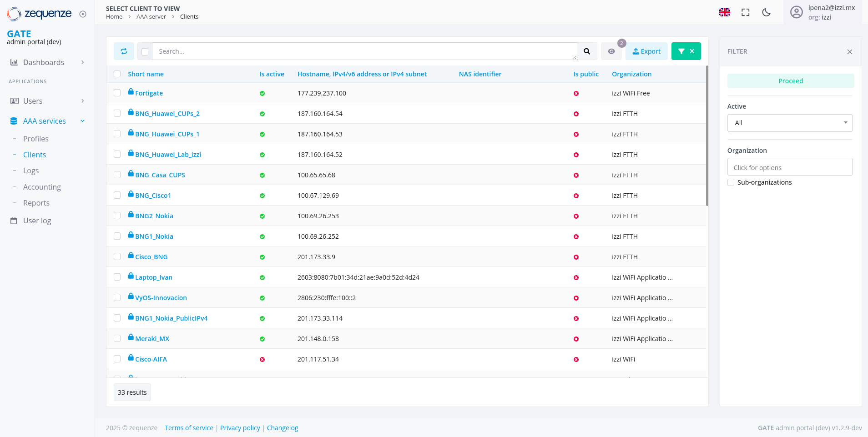Enable the Sub-organizations checkbox
The height and width of the screenshot is (437, 868).
[731, 182]
